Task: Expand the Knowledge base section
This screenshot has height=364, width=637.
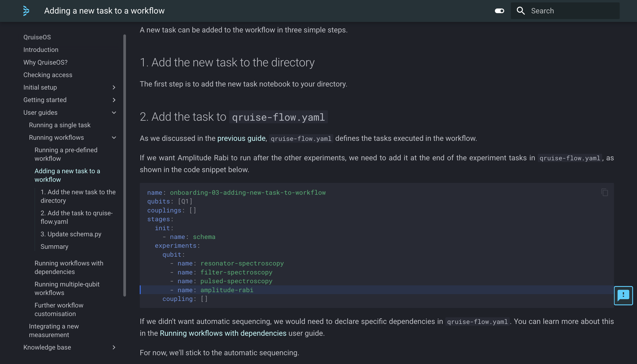Action: pos(114,348)
